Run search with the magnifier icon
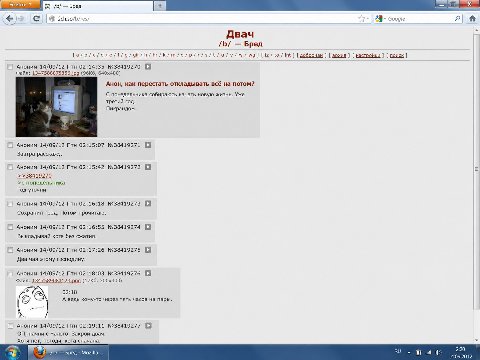This screenshot has height=360, width=480. 458,19
